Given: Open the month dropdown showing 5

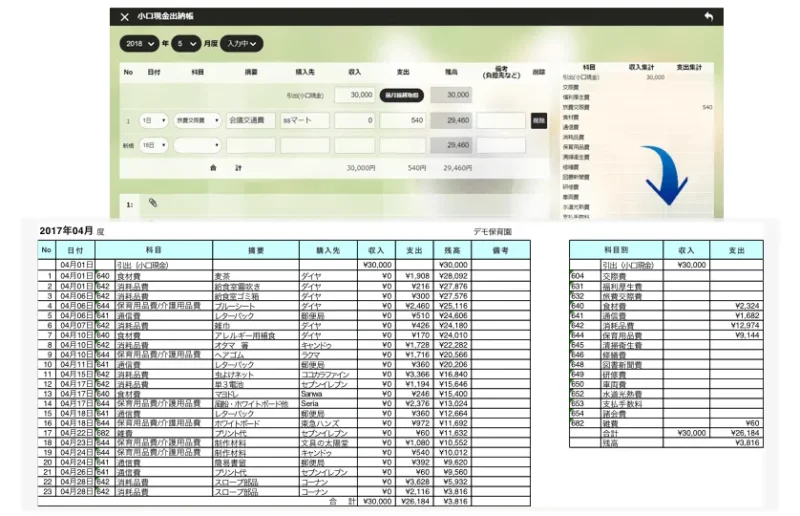Looking at the screenshot, I should tap(186, 44).
